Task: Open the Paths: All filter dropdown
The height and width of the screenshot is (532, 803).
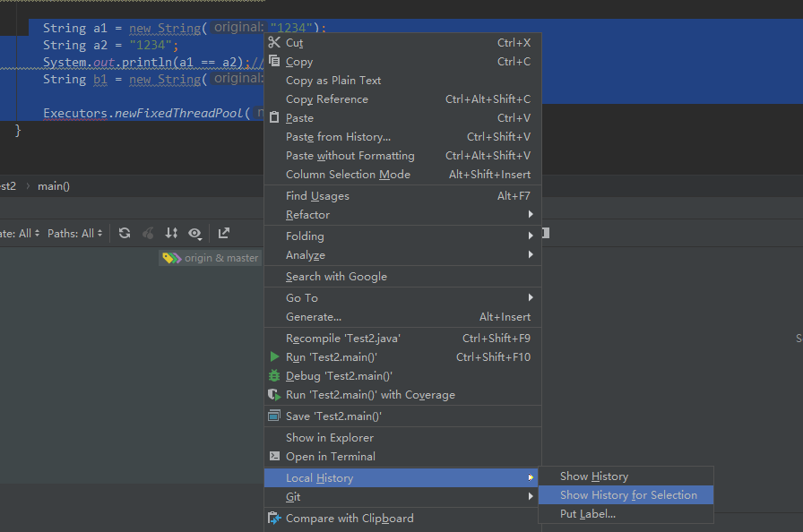Action: (x=74, y=233)
